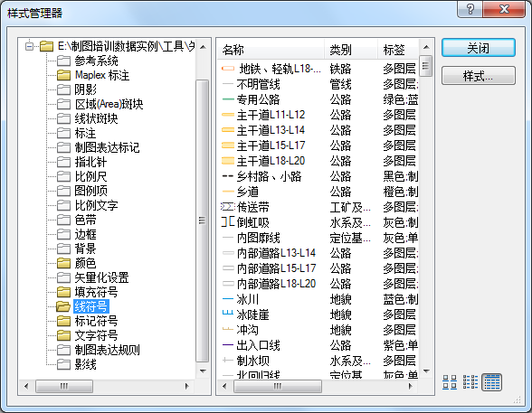This screenshot has height=413, width=532.
Task: Click the 关闭 button
Action: 479,47
